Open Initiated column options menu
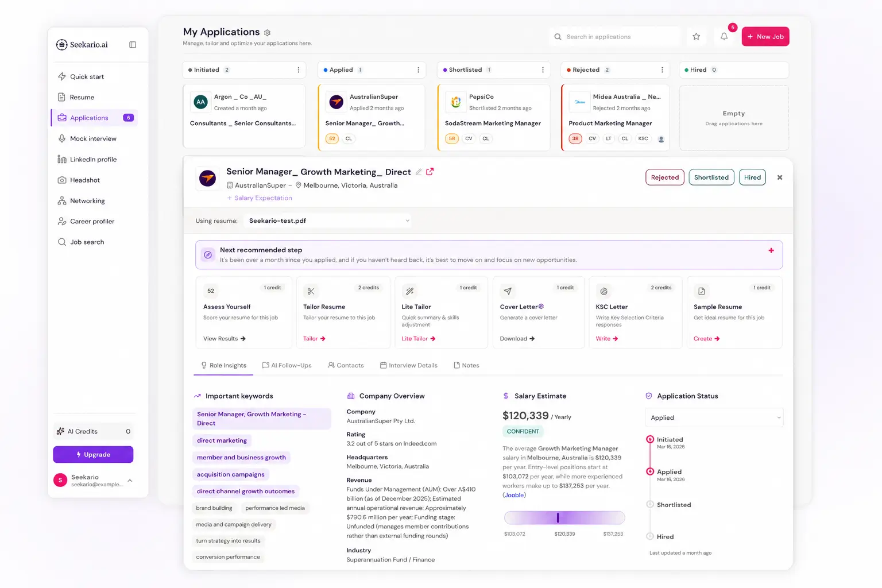This screenshot has width=882, height=588. (x=298, y=70)
